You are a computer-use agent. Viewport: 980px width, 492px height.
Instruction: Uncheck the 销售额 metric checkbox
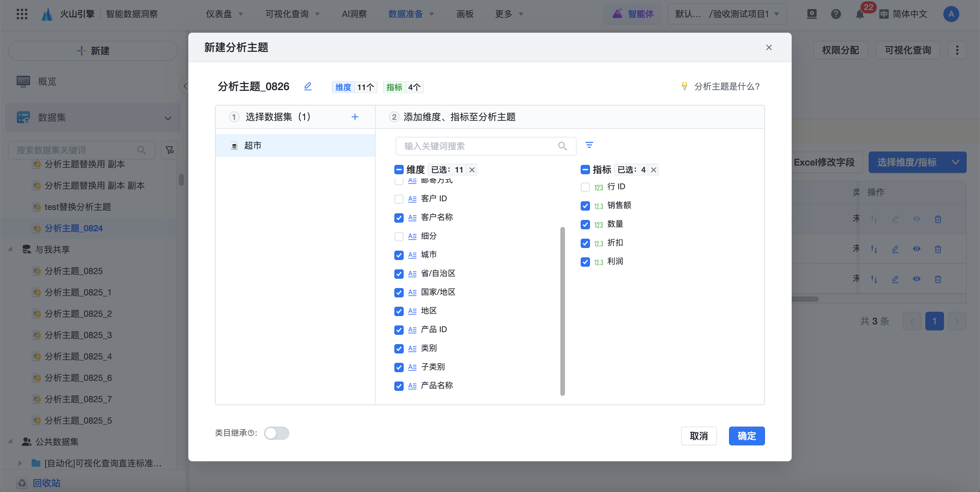pos(585,206)
